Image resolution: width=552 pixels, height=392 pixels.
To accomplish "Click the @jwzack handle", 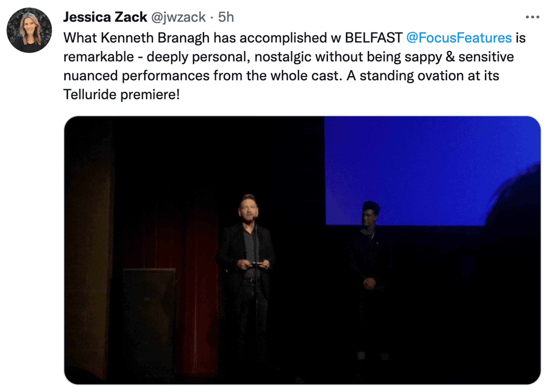I will tap(178, 17).
